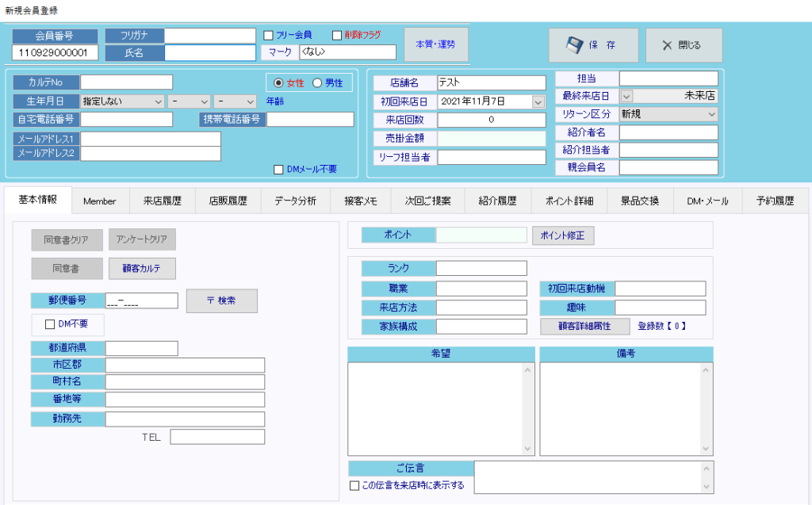Click the 本質・運勢 button
The width and height of the screenshot is (812, 505).
[435, 44]
